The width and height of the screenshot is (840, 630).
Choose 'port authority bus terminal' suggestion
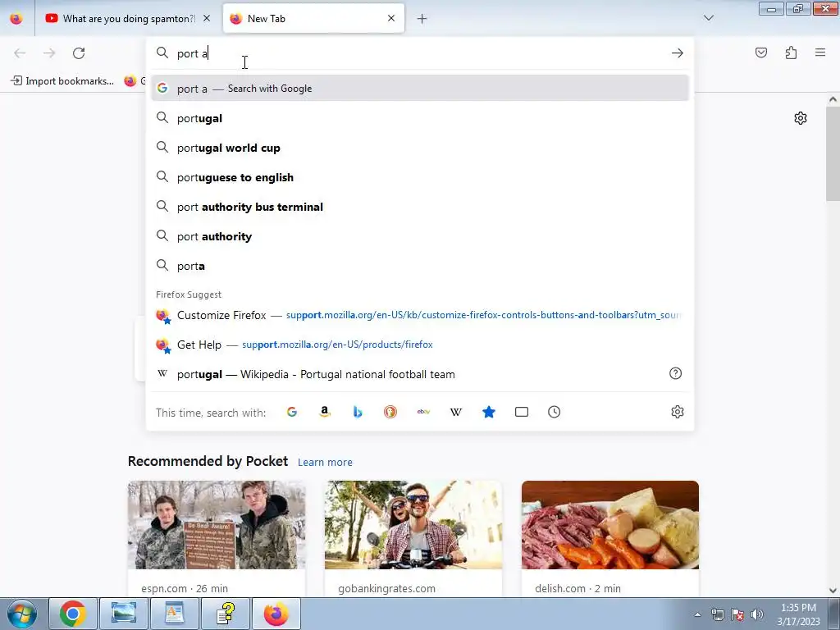[x=420, y=207]
